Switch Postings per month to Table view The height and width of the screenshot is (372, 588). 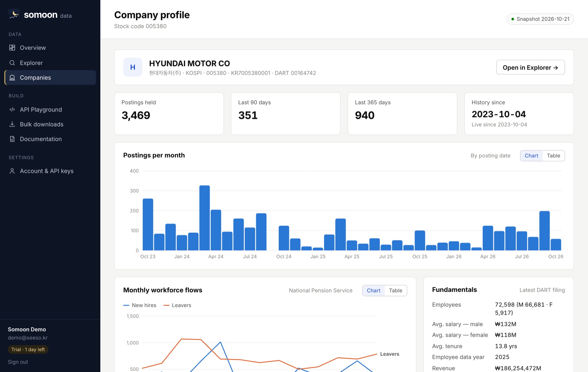pyautogui.click(x=553, y=156)
